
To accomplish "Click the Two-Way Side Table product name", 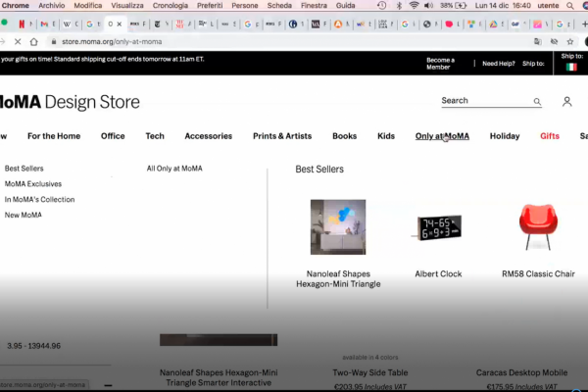I will click(370, 372).
